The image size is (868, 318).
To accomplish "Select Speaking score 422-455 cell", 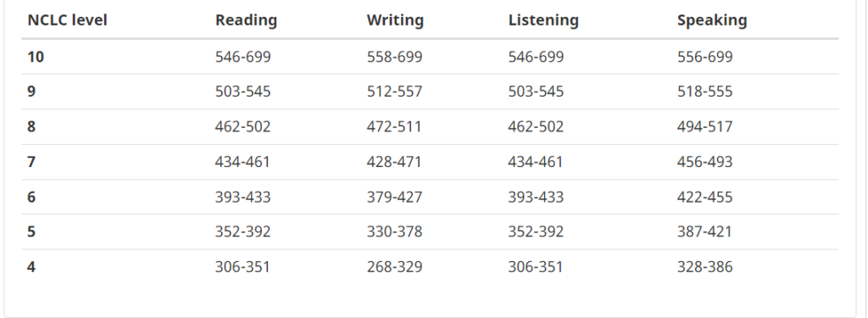I will (x=704, y=197).
